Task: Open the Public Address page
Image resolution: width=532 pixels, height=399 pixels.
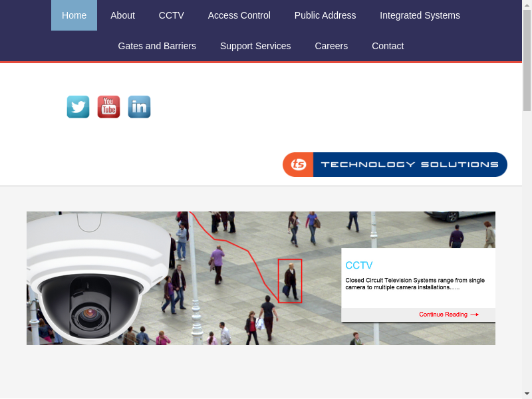Action: 325,15
